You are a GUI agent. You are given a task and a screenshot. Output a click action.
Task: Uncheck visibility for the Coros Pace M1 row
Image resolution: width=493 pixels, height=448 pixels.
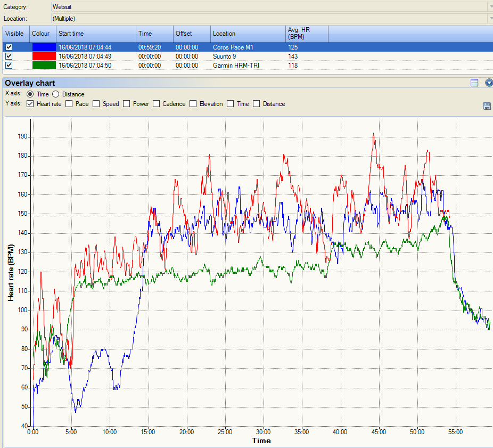[9, 47]
